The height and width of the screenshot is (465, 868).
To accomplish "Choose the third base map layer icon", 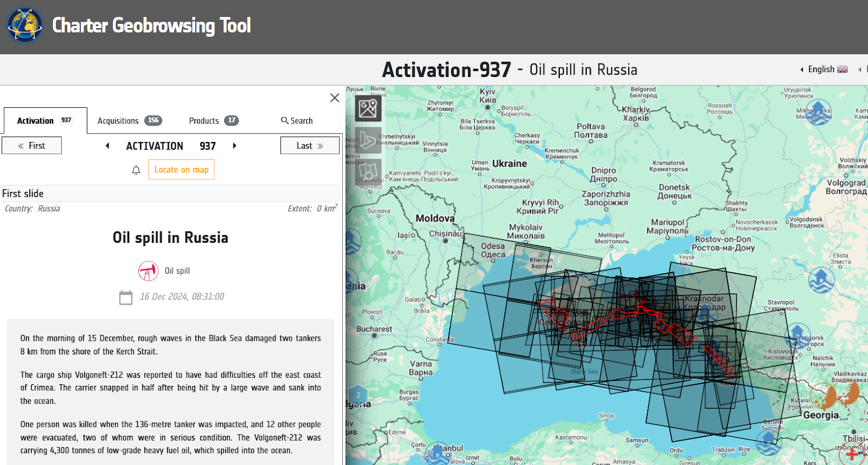I will point(368,172).
